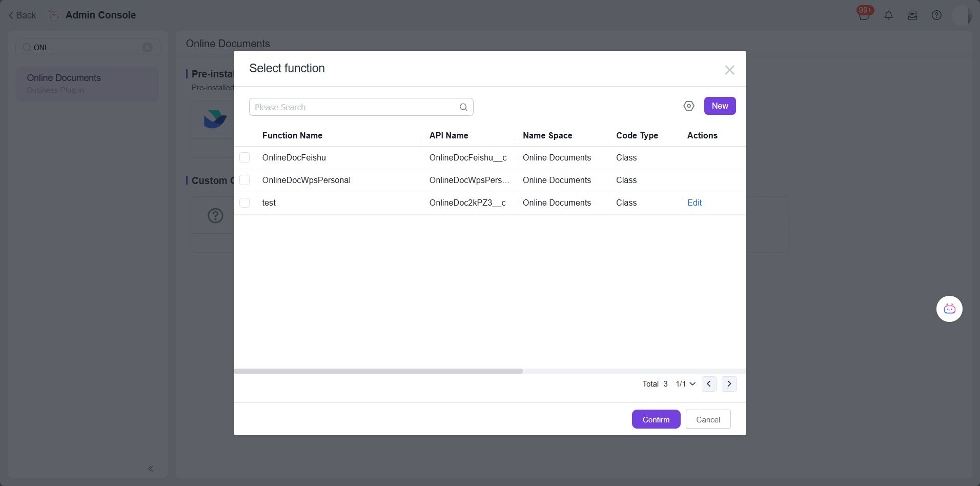980x486 pixels.
Task: Click Edit link for test function
Action: tap(694, 203)
